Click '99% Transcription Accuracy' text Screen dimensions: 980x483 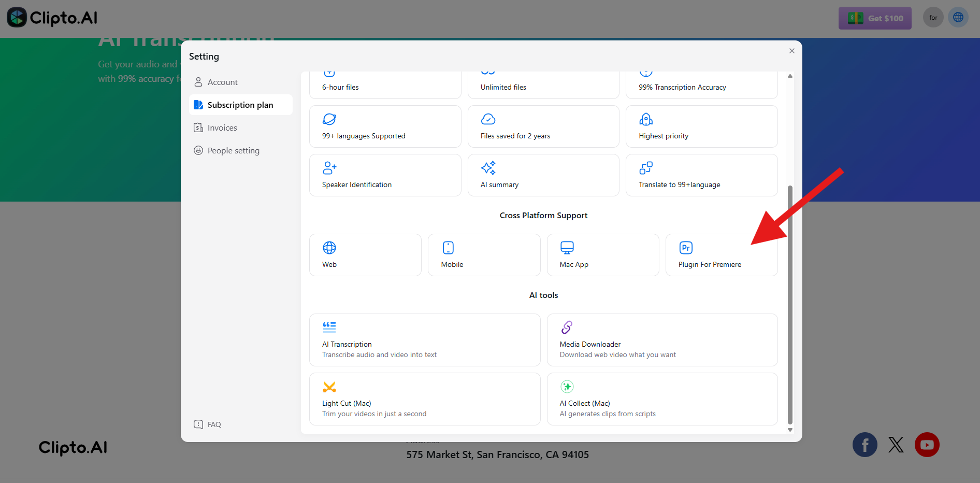[682, 87]
